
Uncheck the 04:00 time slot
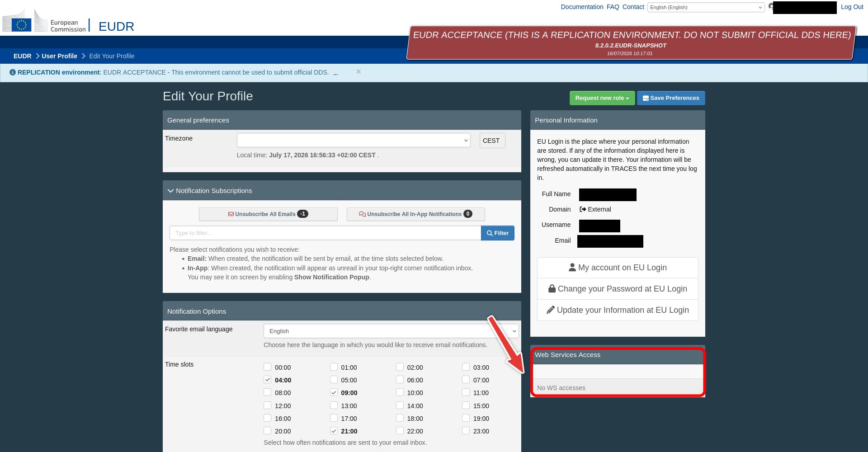(x=268, y=380)
